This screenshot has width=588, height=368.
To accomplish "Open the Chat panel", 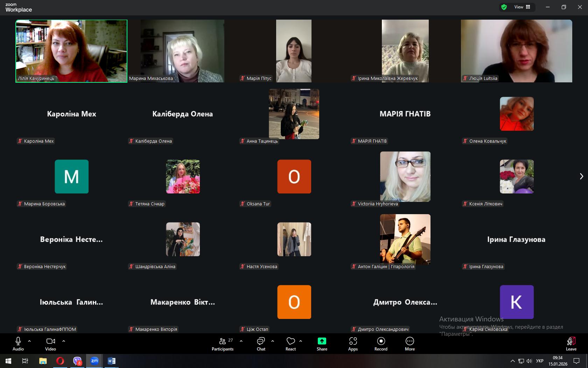I will [261, 343].
